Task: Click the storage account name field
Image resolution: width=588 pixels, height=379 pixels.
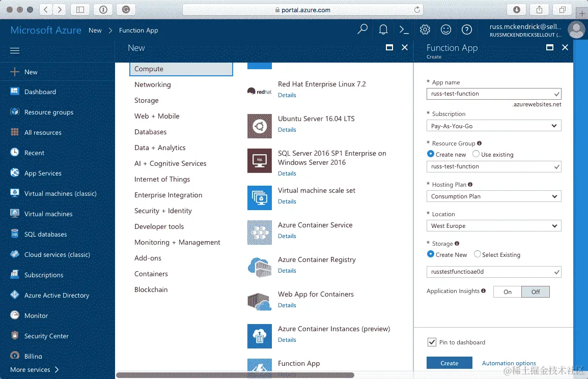Action: [x=494, y=272]
